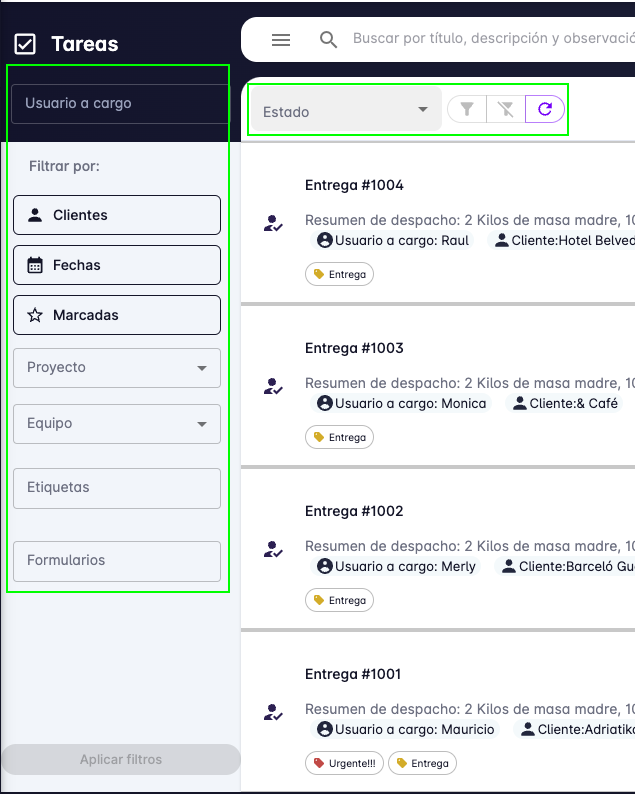Viewport: 635px width, 794px height.
Task: Open the Estado dropdown
Action: 345,111
